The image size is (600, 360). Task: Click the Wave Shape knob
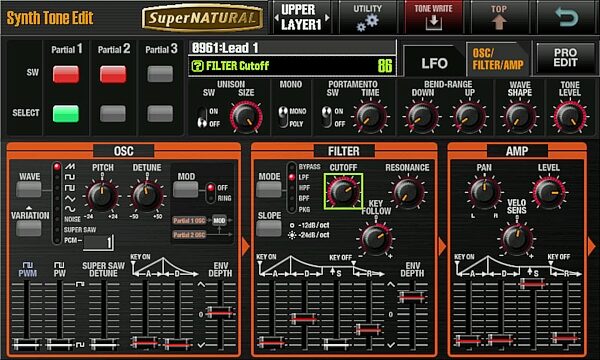click(520, 117)
